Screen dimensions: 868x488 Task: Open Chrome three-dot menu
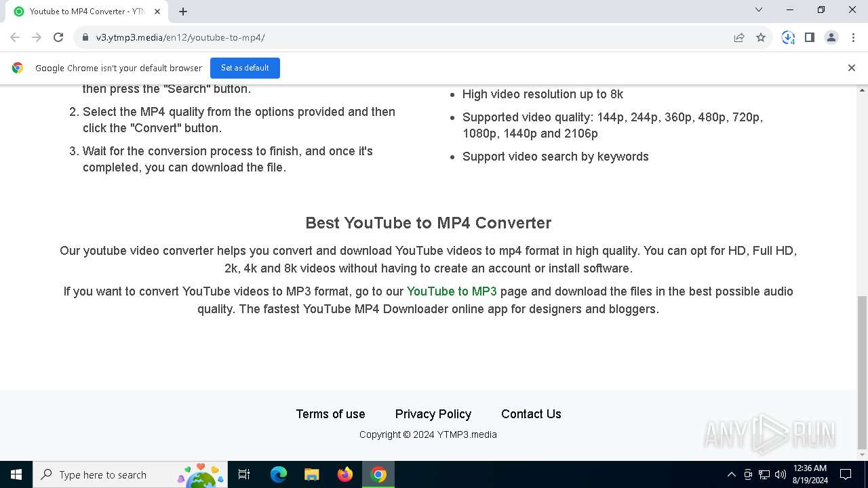tap(852, 37)
